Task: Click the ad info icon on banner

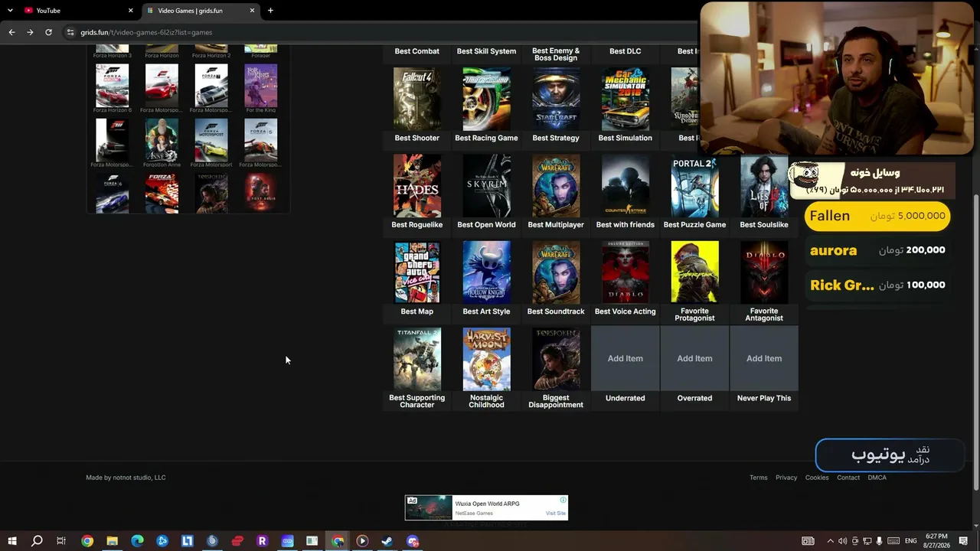Action: 563,500
